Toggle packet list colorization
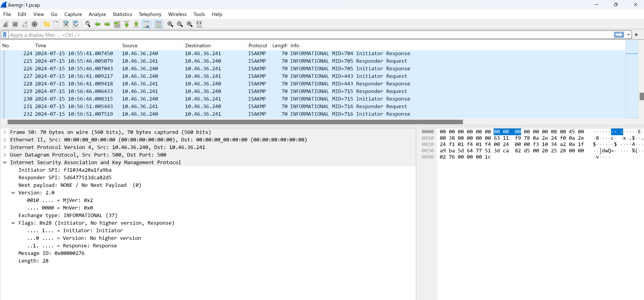 click(x=158, y=24)
